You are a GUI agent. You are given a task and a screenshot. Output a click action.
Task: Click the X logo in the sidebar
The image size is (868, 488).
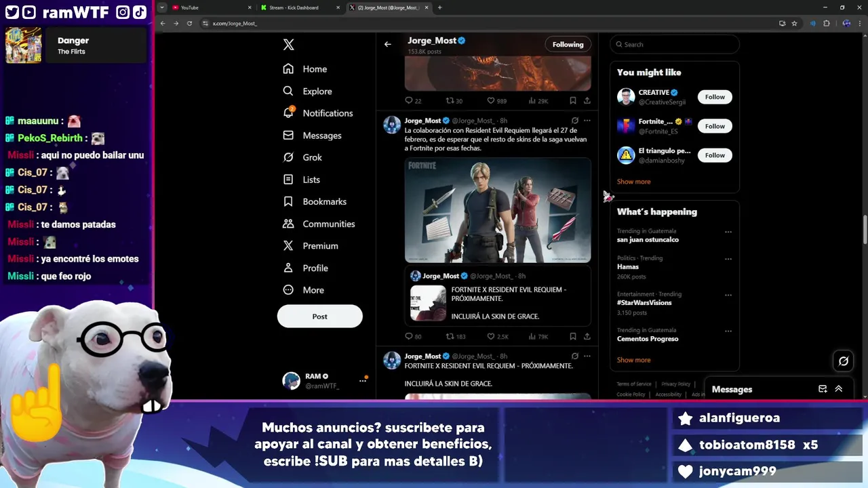coord(288,45)
